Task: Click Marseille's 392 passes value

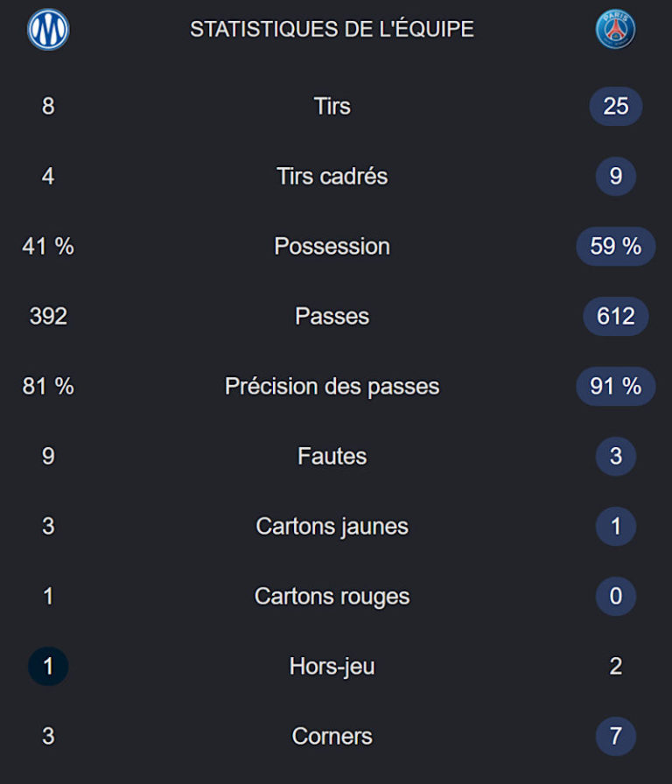Action: tap(48, 316)
